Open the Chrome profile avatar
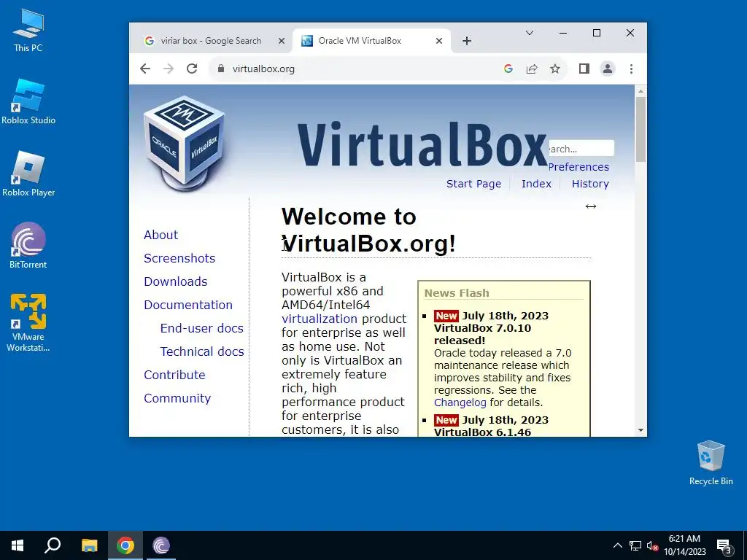This screenshot has width=747, height=560. tap(608, 69)
